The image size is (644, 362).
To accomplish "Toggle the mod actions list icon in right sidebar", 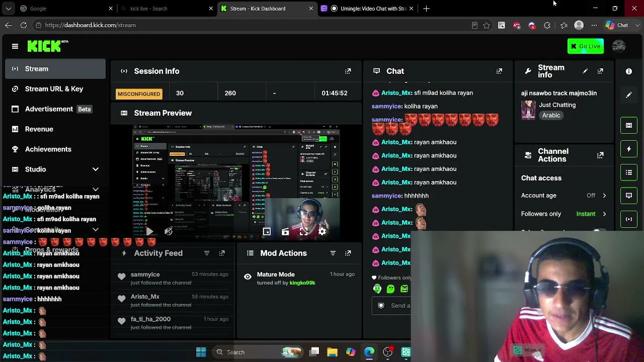I will coord(629,172).
